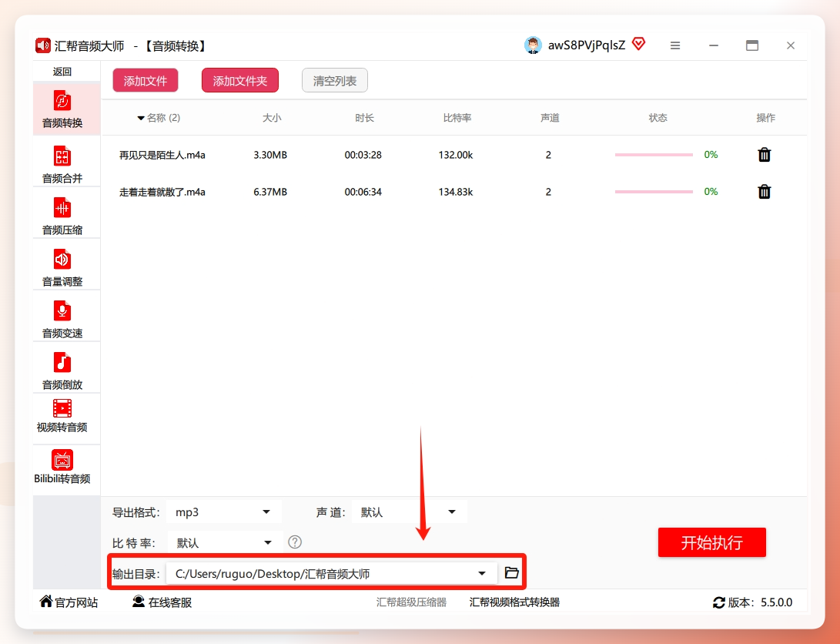This screenshot has width=840, height=644.
Task: Click the 清空列表 button
Action: (x=335, y=81)
